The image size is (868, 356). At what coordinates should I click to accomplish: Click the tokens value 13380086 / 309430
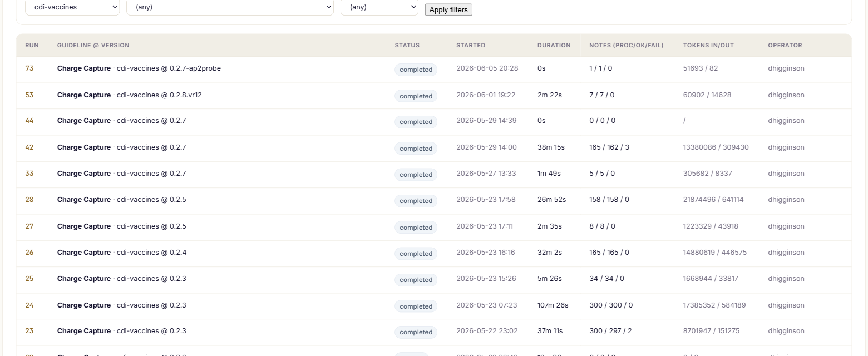(x=716, y=147)
